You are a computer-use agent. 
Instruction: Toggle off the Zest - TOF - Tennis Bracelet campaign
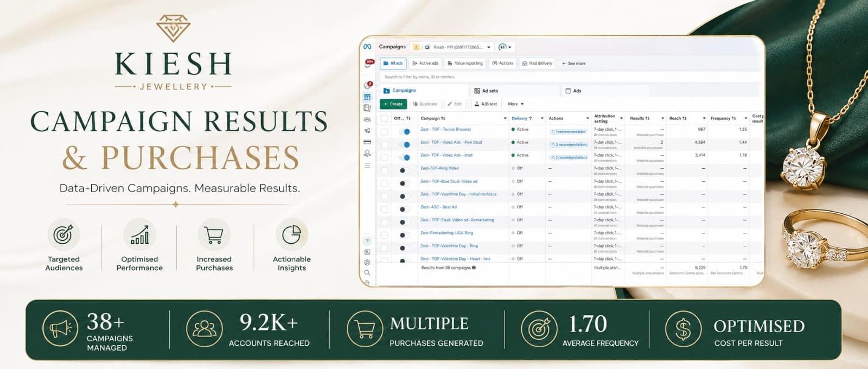(x=405, y=131)
